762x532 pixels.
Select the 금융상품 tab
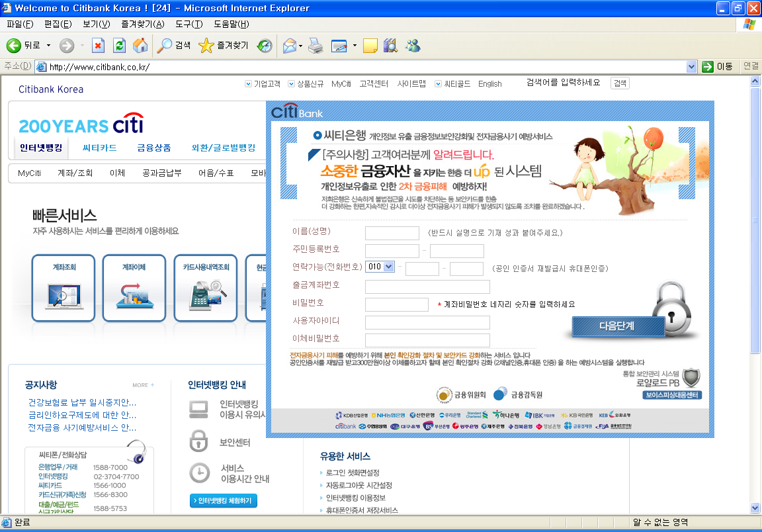point(154,148)
